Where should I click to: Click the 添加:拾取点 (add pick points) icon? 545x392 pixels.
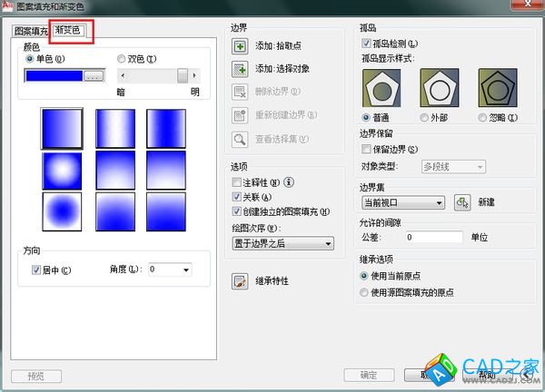coord(240,46)
